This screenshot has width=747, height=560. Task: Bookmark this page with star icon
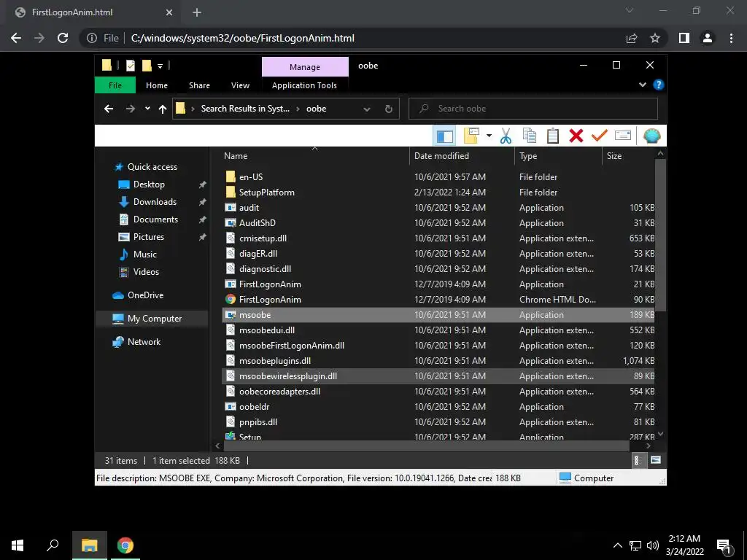click(655, 38)
